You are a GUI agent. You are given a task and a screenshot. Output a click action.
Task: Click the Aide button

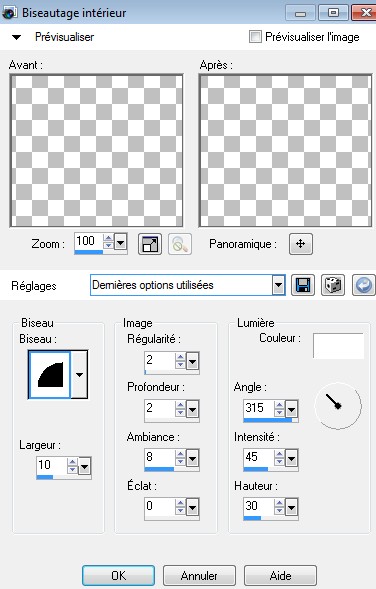[280, 575]
